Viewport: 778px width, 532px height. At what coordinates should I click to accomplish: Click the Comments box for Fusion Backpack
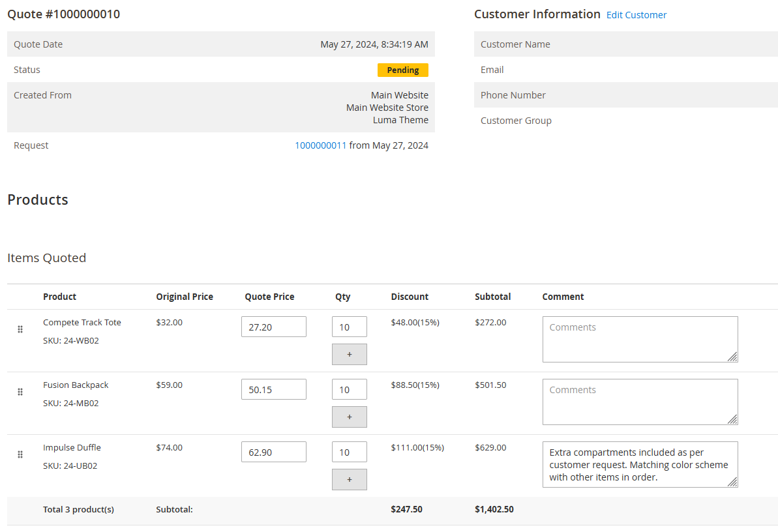pos(640,402)
